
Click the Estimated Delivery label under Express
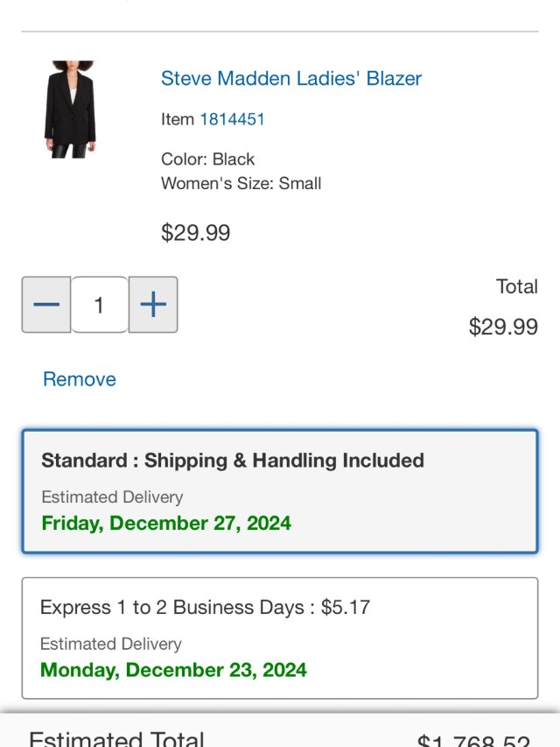pyautogui.click(x=111, y=645)
